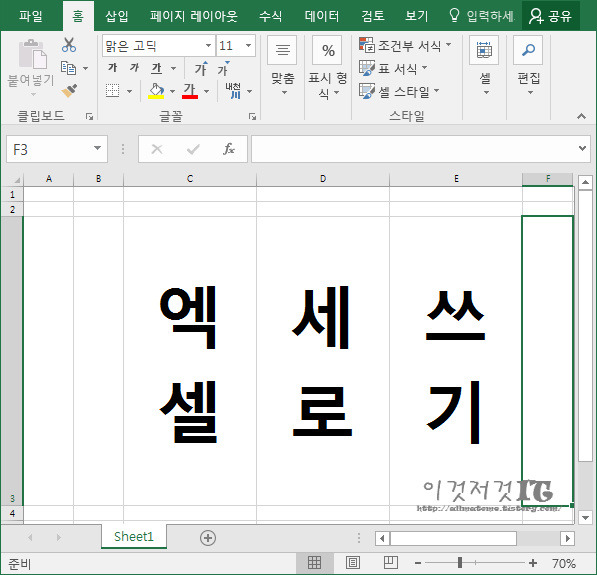The image size is (597, 575).
Task: Click horizontal scrollbar right arrow
Action: click(x=567, y=538)
